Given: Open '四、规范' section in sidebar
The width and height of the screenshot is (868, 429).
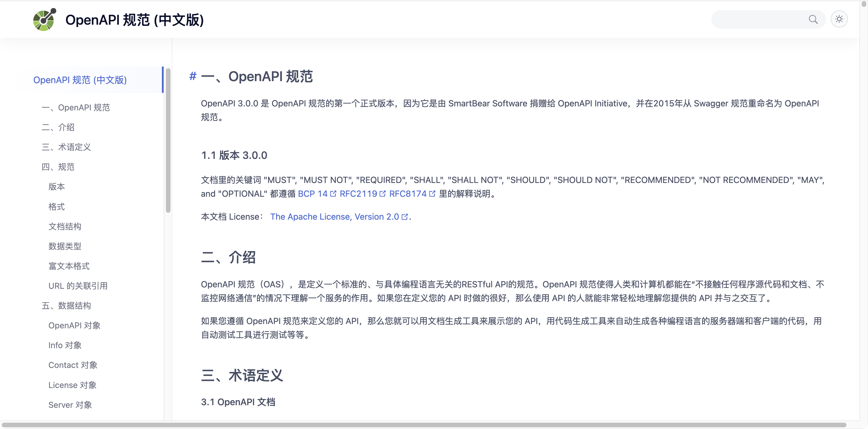Looking at the screenshot, I should [x=58, y=167].
